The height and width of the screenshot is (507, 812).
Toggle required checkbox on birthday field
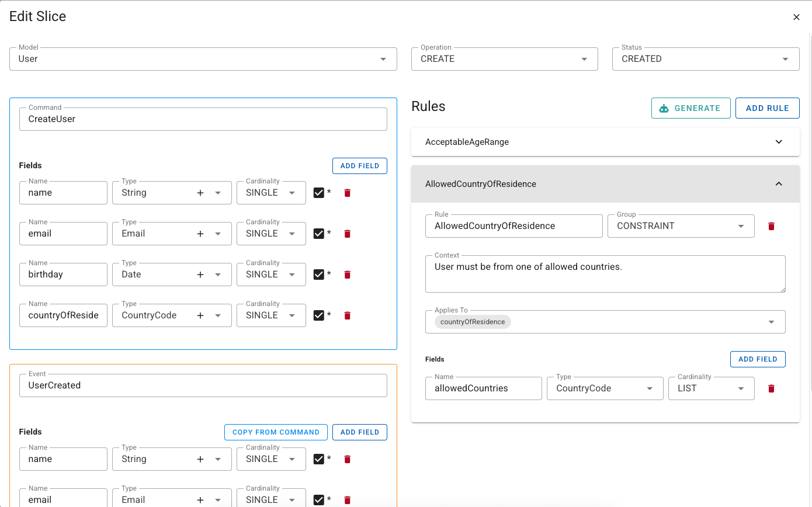319,275
